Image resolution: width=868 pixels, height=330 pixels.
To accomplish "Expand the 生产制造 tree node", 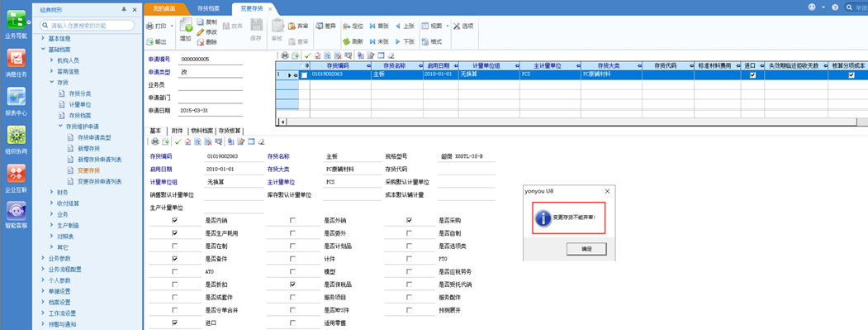I will [x=51, y=225].
